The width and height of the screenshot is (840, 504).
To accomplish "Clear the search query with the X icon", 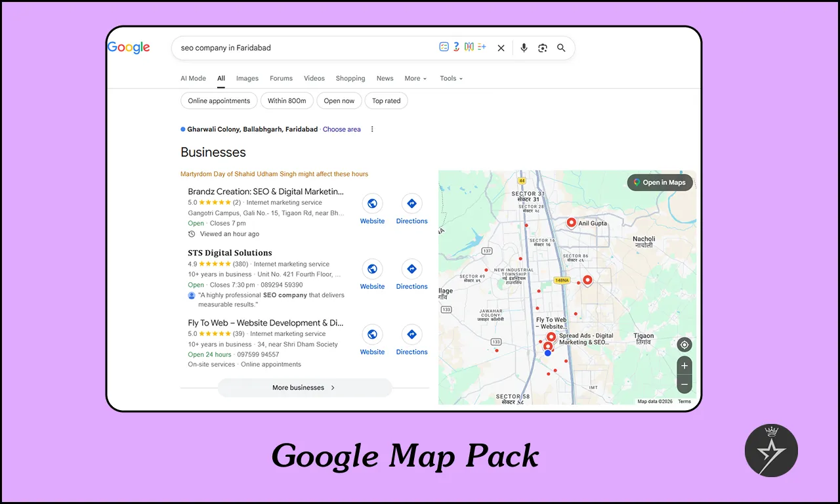I will (x=501, y=48).
